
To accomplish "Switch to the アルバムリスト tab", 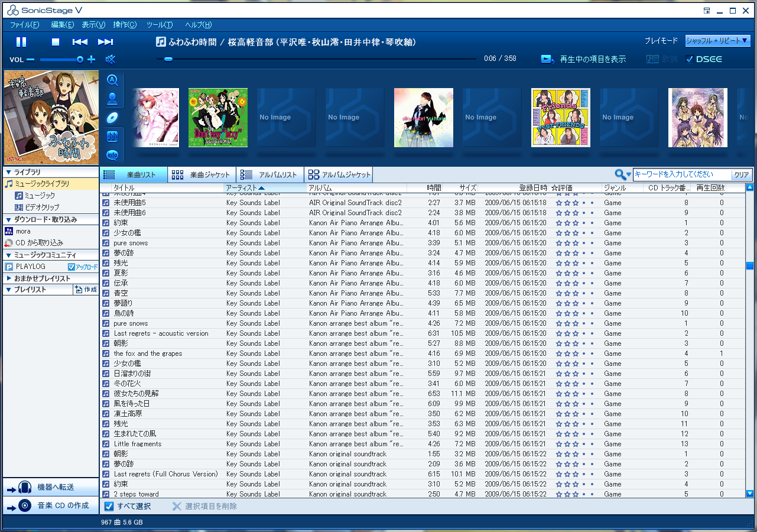I will pos(270,175).
